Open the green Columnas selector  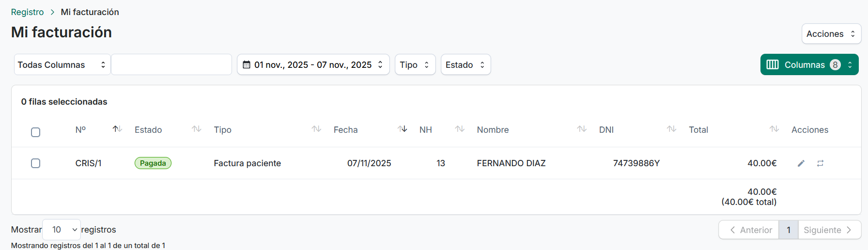pos(809,64)
